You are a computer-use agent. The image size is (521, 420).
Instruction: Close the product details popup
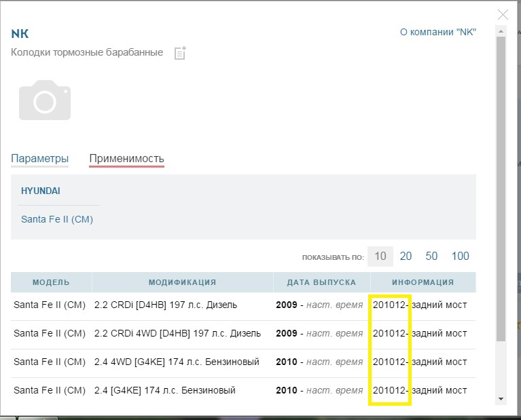503,14
